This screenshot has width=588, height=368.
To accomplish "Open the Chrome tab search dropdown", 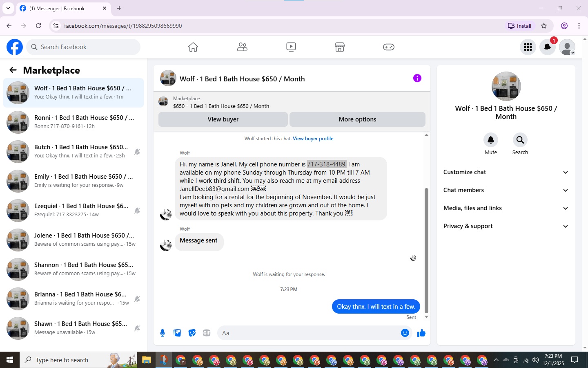I will point(8,8).
